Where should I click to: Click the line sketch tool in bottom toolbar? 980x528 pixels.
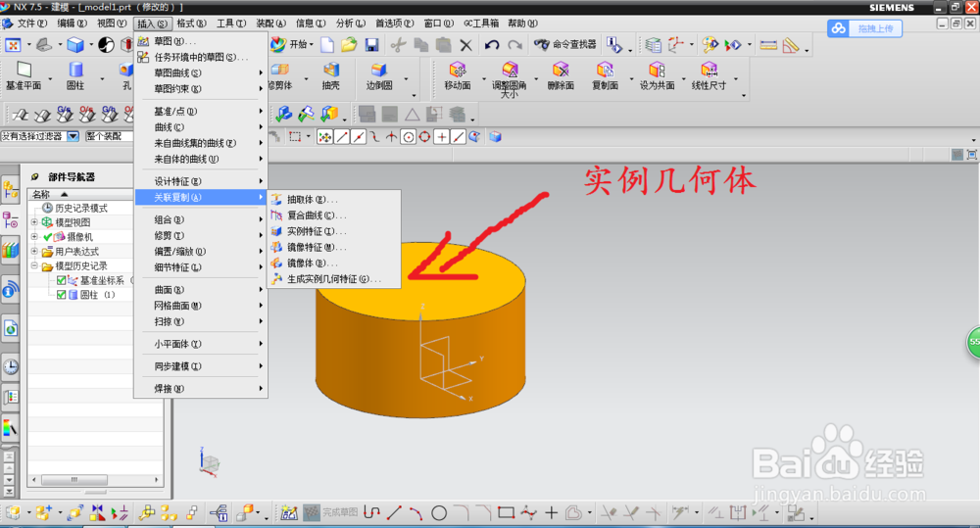[x=394, y=513]
